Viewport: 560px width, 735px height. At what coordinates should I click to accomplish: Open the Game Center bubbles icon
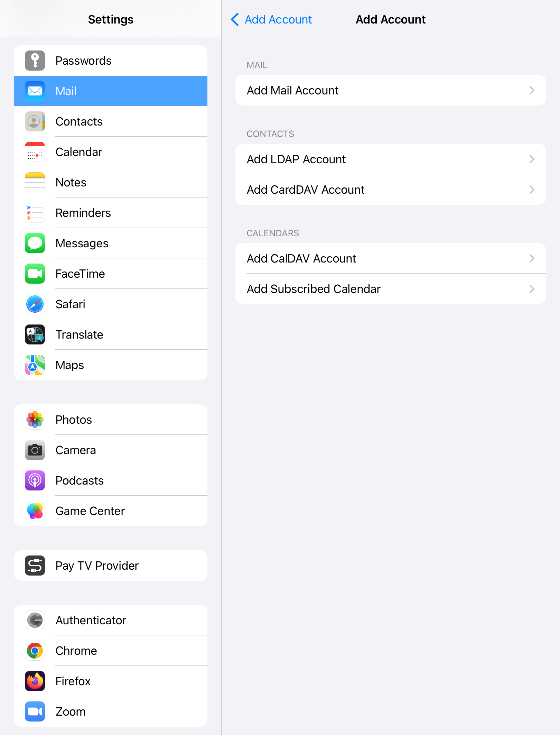35,511
